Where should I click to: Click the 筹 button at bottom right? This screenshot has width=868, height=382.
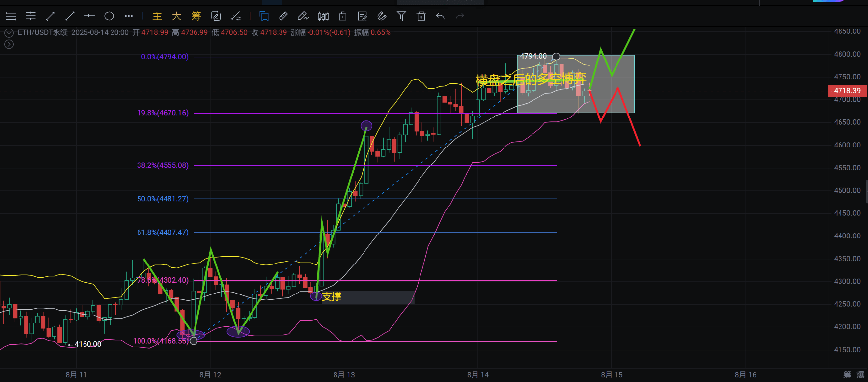[x=847, y=375]
